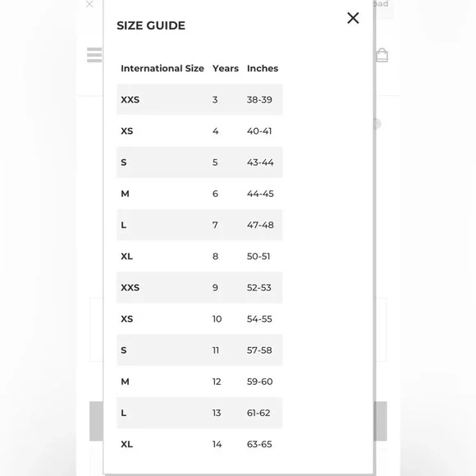Select the XXS label for 3 years
This screenshot has width=476, height=476.
point(130,99)
